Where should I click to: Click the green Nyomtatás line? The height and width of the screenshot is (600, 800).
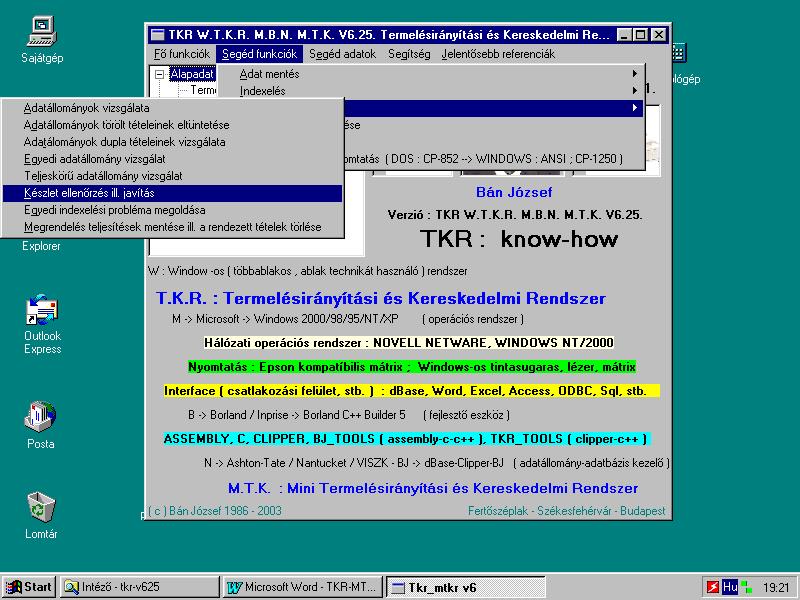pyautogui.click(x=412, y=367)
